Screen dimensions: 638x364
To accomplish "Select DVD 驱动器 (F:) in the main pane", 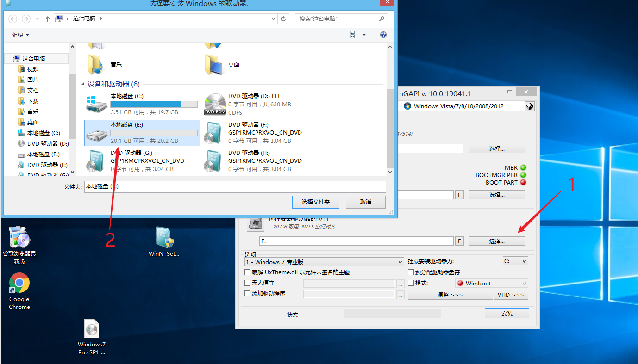I will coord(259,133).
